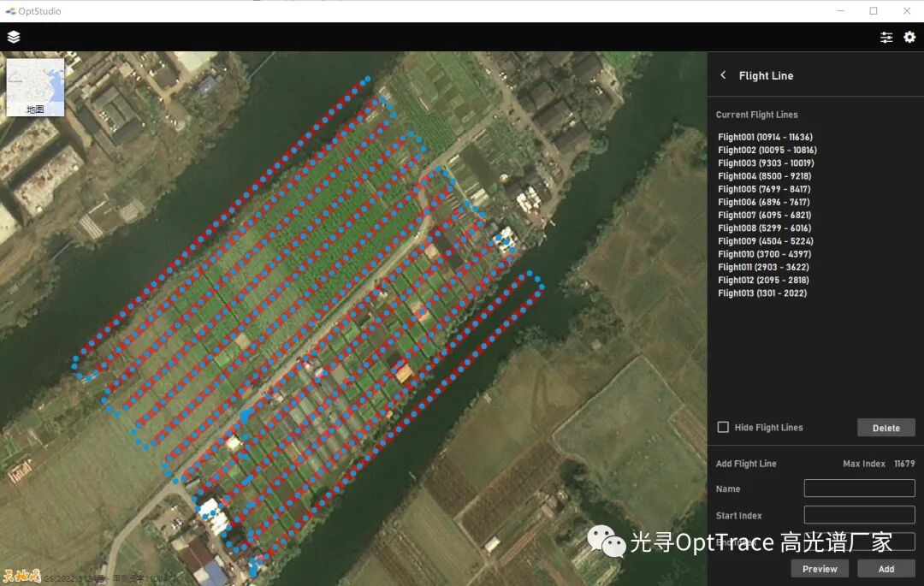Pick Flight010 (3700 - 4397) from the list

point(764,254)
